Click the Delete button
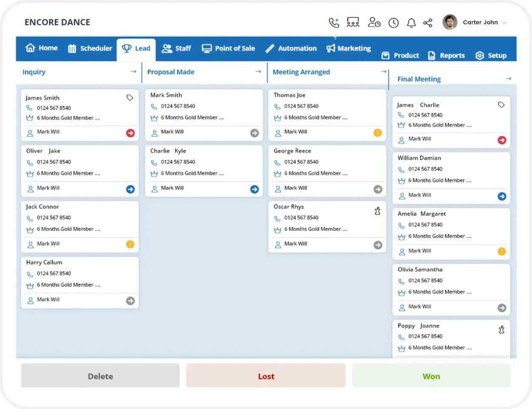This screenshot has width=532, height=409. tap(100, 376)
